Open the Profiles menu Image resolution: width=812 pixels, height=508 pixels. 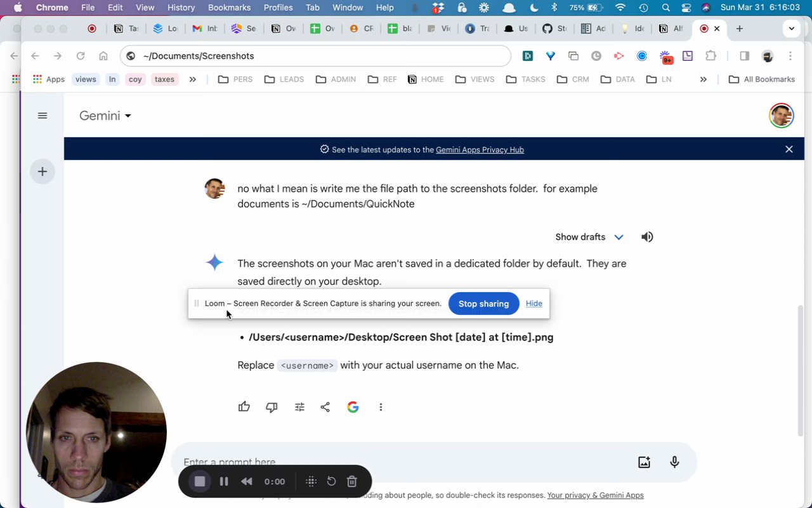278,8
